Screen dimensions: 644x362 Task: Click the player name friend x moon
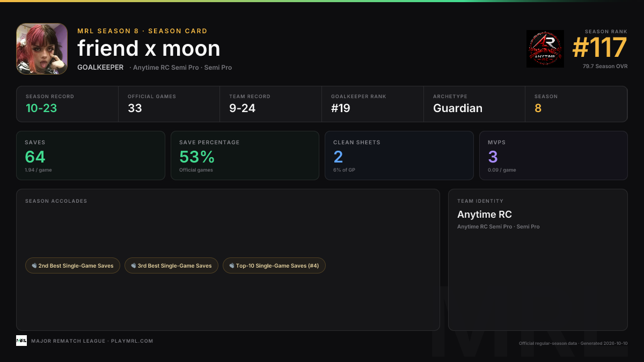(x=149, y=48)
